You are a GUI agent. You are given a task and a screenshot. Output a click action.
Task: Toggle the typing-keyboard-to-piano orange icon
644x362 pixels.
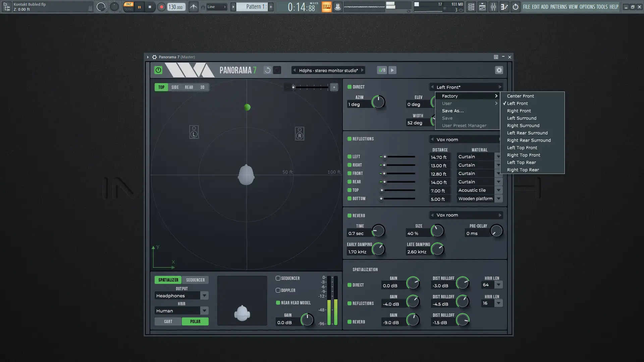point(326,7)
